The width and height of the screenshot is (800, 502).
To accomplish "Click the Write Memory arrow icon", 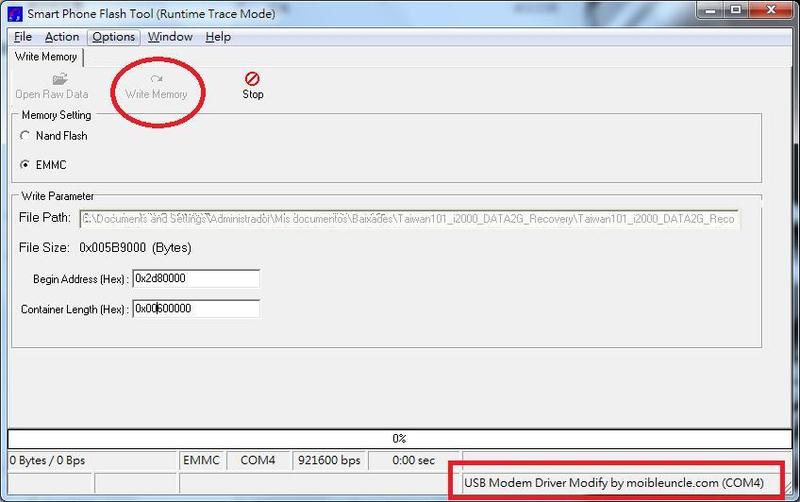I will [157, 79].
